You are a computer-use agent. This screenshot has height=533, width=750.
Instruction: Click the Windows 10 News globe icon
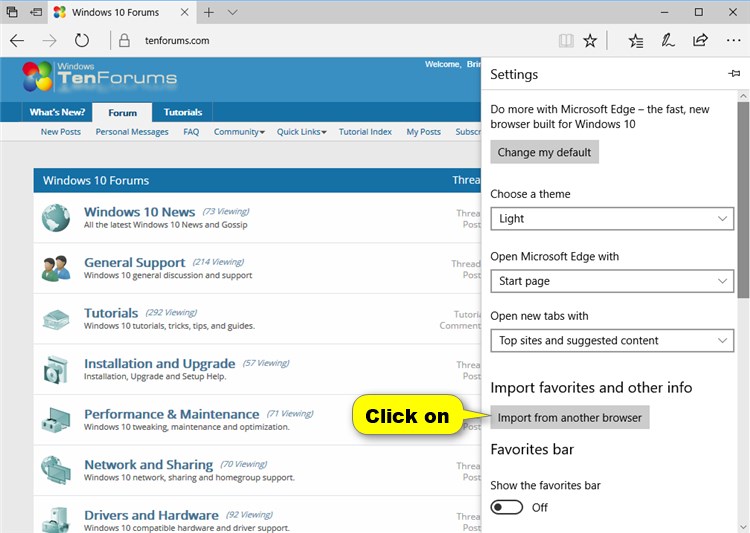coord(55,218)
